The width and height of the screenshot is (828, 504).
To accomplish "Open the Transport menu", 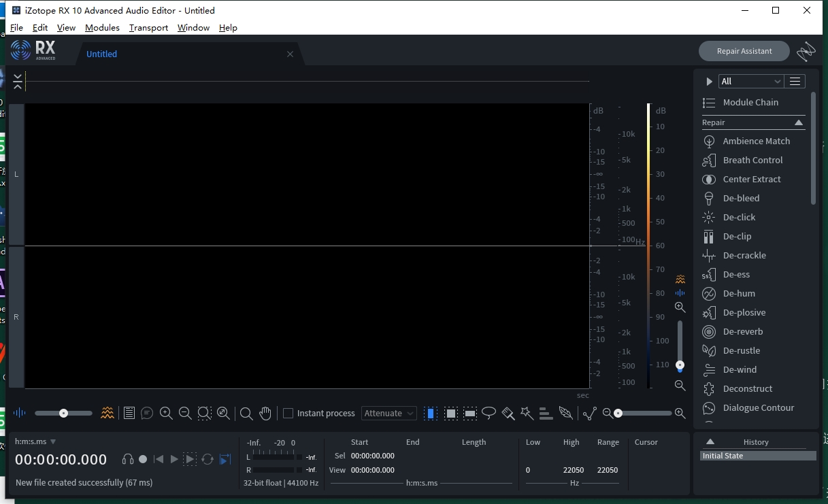I will click(x=148, y=28).
